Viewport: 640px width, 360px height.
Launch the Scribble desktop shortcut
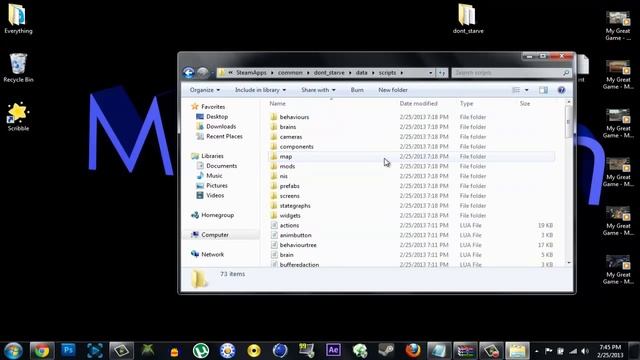tap(18, 117)
